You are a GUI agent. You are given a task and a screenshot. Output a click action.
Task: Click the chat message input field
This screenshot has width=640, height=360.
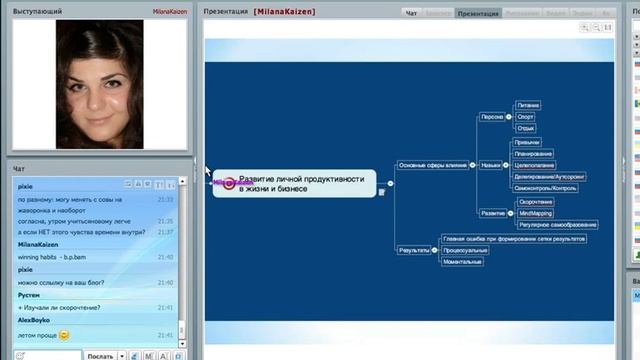point(48,356)
